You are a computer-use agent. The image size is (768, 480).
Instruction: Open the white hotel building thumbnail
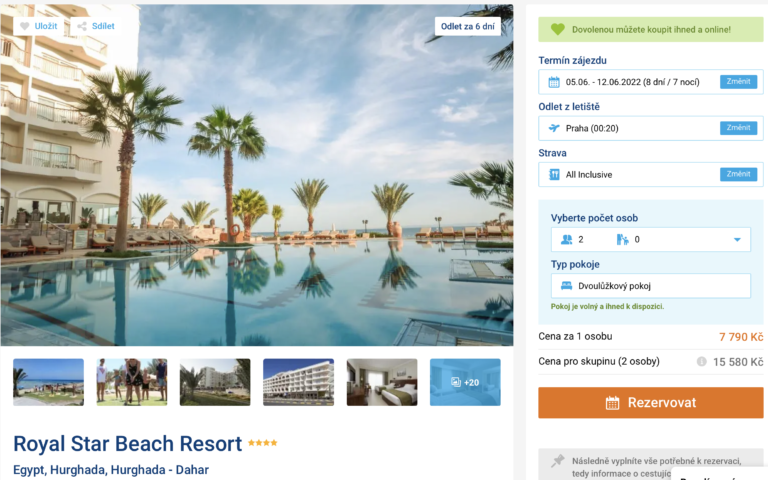point(298,382)
